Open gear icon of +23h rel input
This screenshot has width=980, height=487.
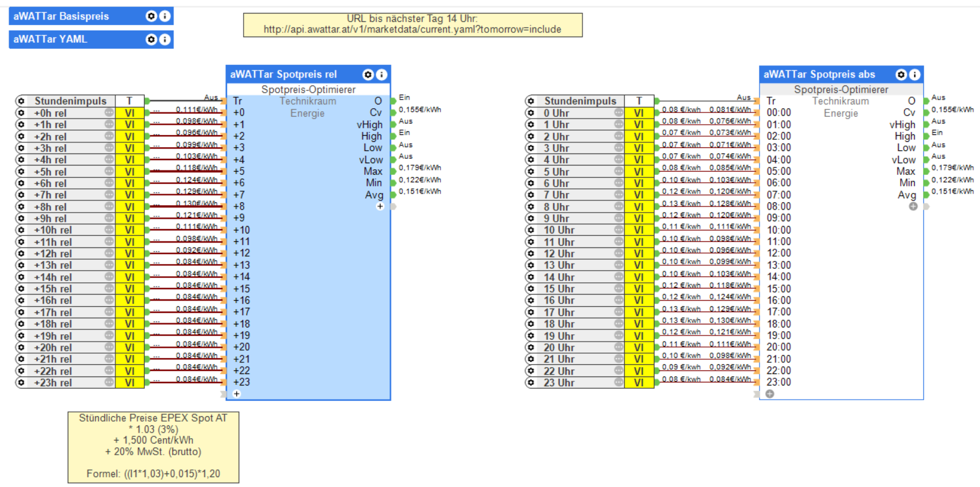coord(21,383)
